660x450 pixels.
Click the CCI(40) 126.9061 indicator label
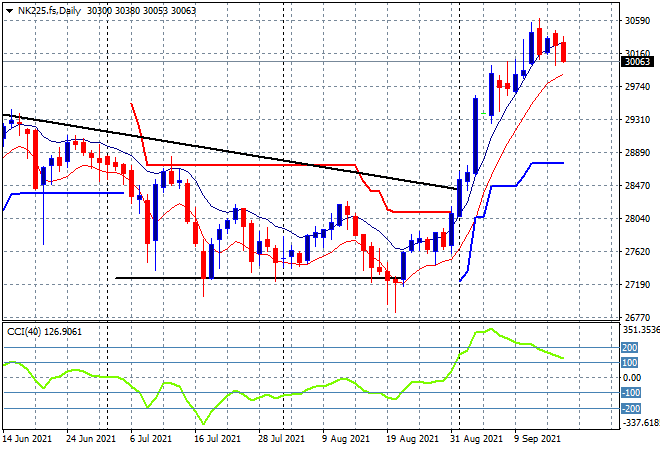44,332
